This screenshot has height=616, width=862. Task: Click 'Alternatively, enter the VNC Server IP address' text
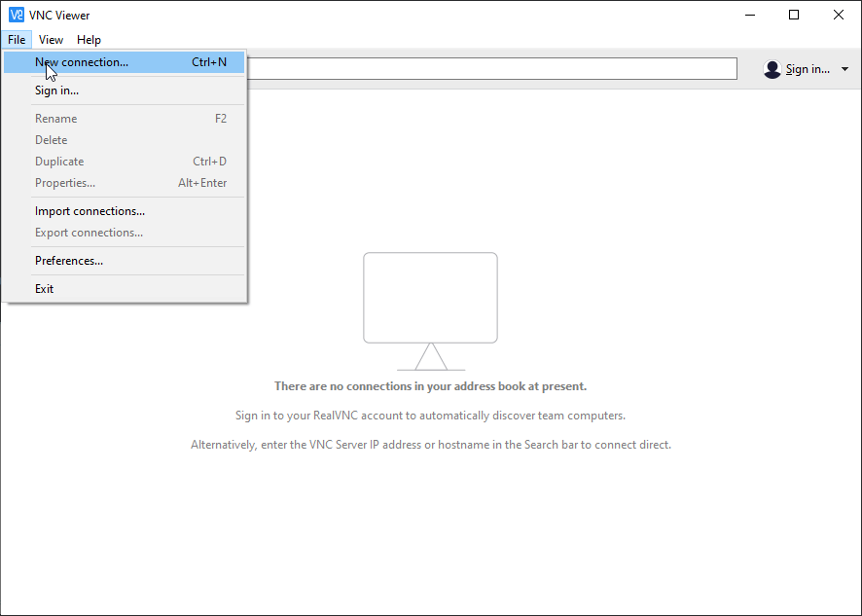(430, 445)
